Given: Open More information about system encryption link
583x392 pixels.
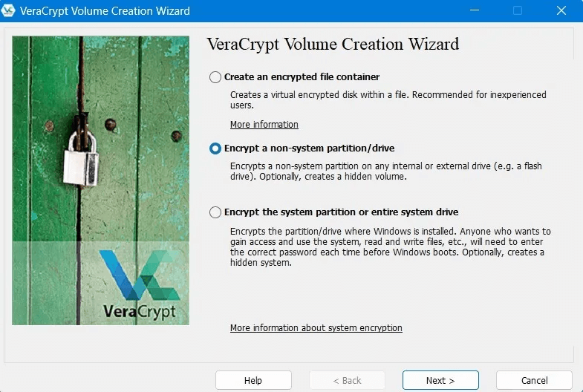Looking at the screenshot, I should click(316, 327).
